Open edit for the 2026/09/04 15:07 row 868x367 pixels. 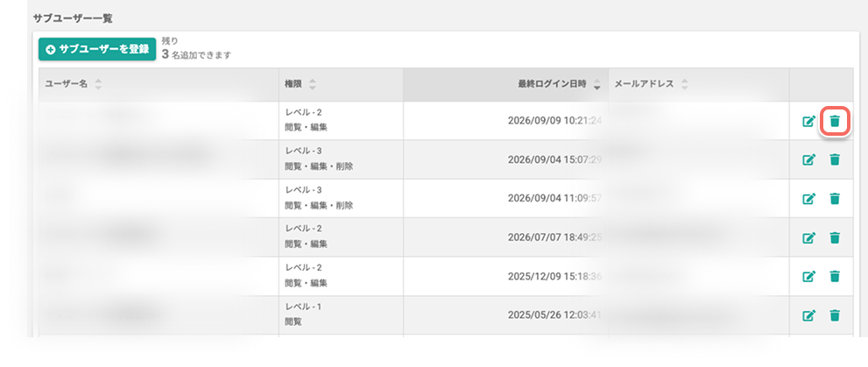808,160
